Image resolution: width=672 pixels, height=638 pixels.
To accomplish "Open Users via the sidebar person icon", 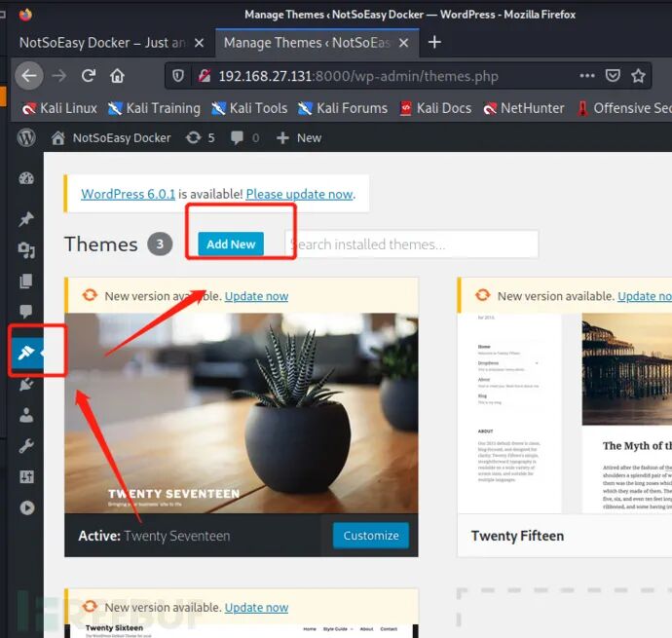I will [26, 415].
